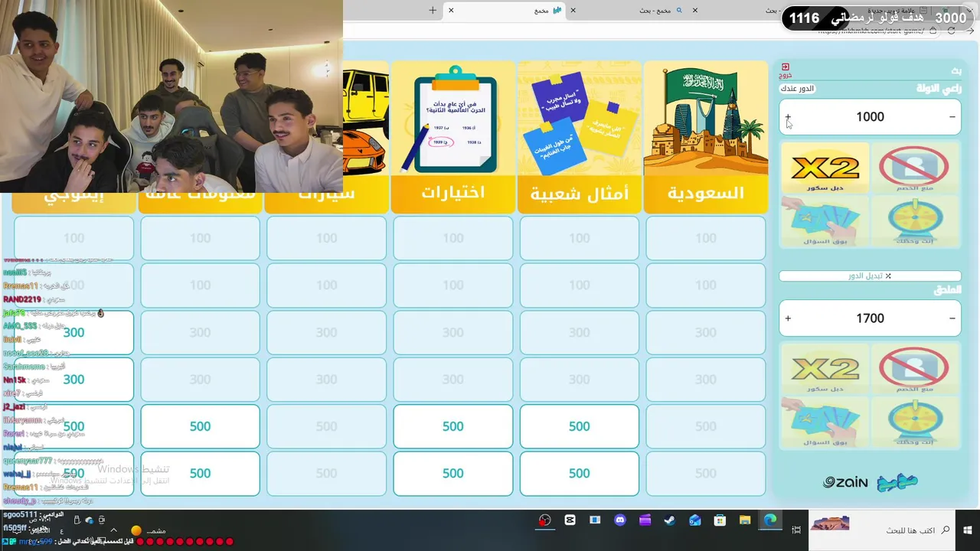Reload the page with refresh icon

(951, 31)
